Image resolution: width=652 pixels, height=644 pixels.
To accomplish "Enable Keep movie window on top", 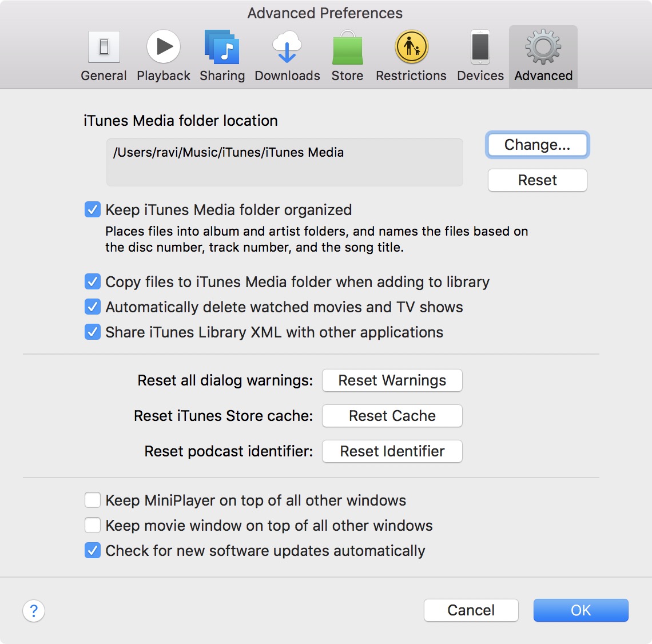I will click(92, 525).
